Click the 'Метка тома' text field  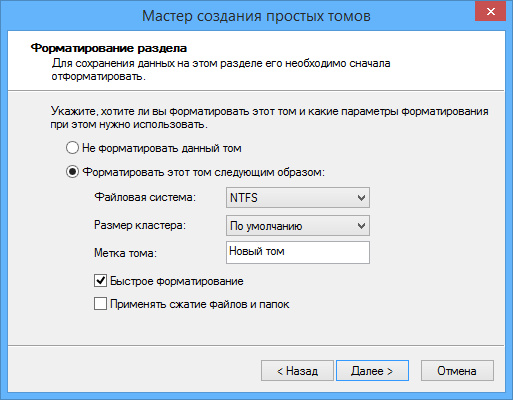[x=298, y=253]
